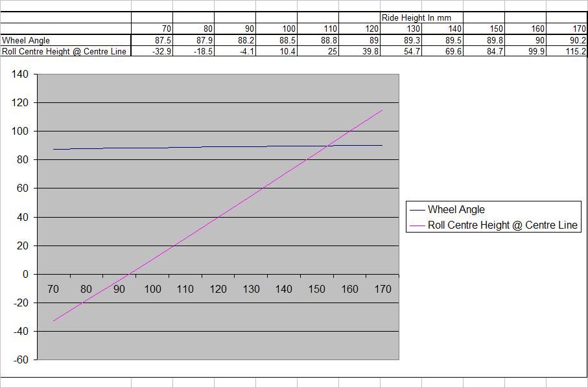Select the cell containing -32.9

[x=152, y=51]
